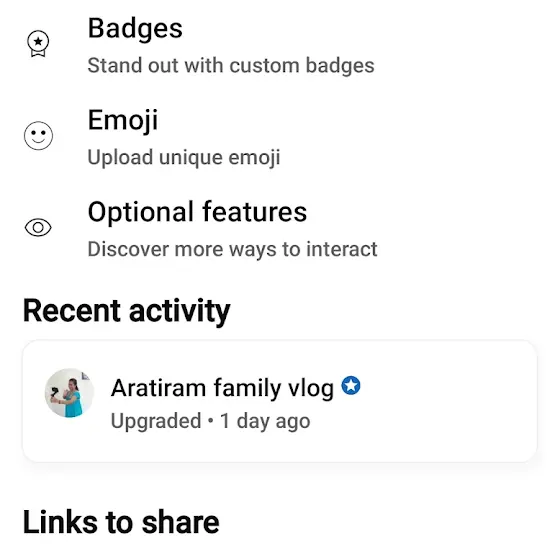Viewport: 560px width, 560px height.
Task: Click the Links to share heading
Action: (121, 523)
